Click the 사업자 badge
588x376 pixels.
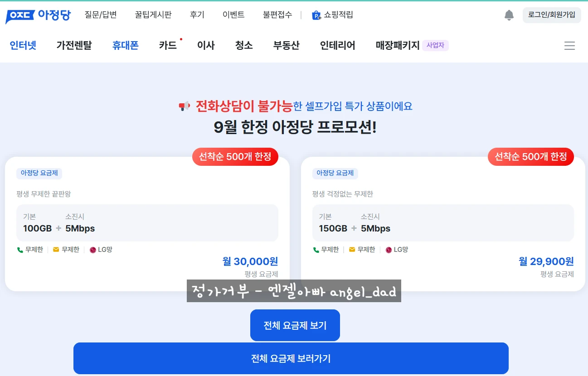[435, 45]
